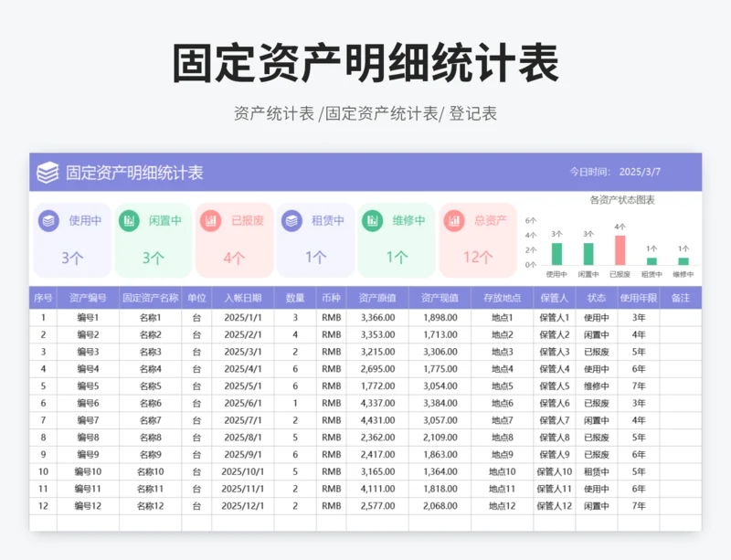The image size is (731, 560).
Task: Select the 4个 value on 已报废 card
Action: coord(234,258)
